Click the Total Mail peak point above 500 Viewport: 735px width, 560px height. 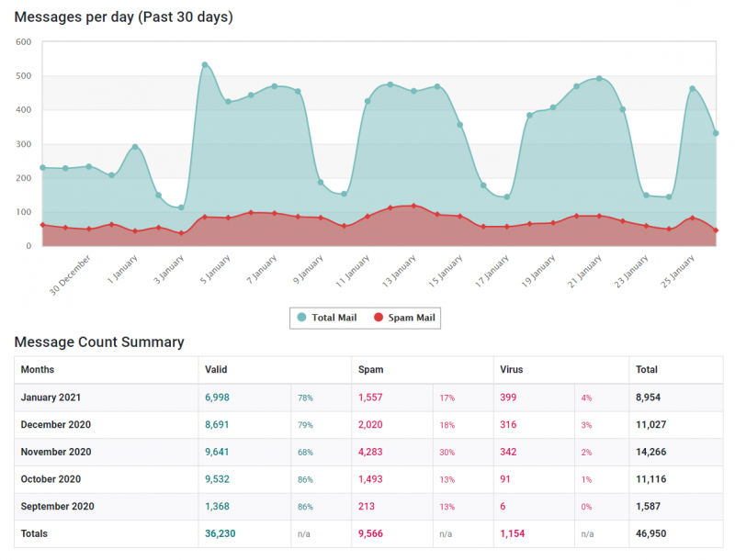[204, 65]
